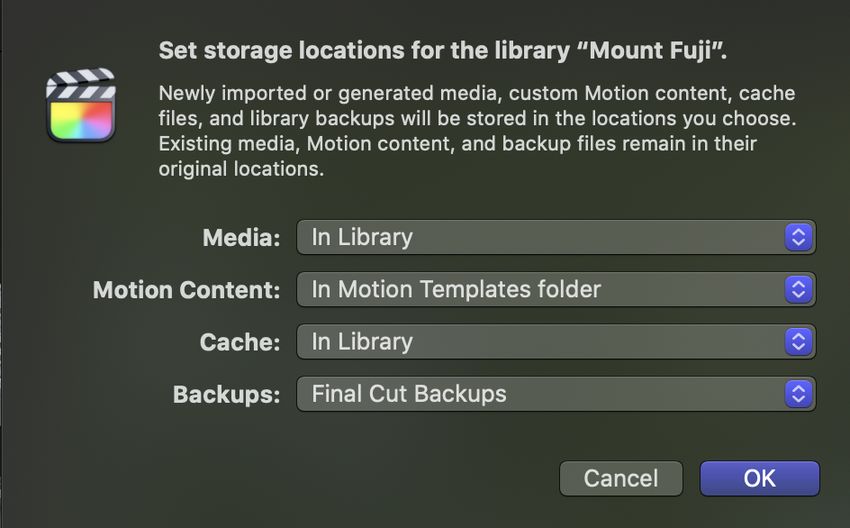Select the "In Motion Templates folder" value text
Screen dimensions: 850x528
pyautogui.click(x=456, y=289)
